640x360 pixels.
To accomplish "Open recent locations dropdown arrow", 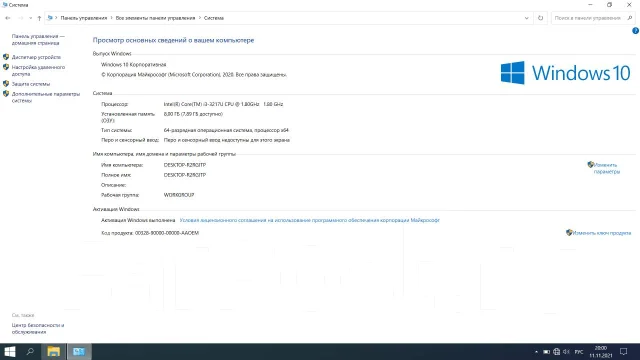I will (30, 18).
